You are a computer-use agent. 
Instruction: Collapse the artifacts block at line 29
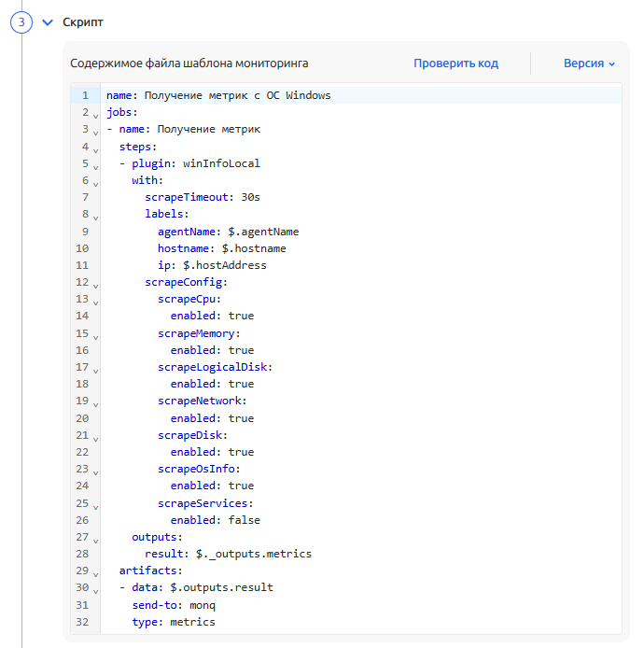point(95,572)
